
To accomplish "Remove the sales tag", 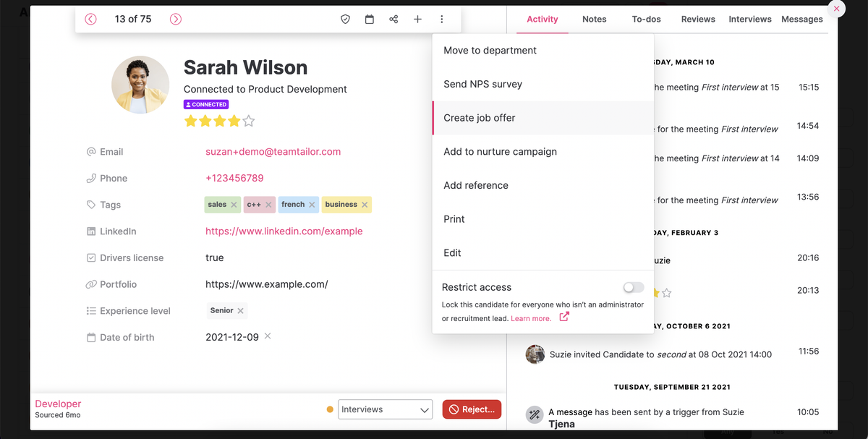I will click(234, 205).
